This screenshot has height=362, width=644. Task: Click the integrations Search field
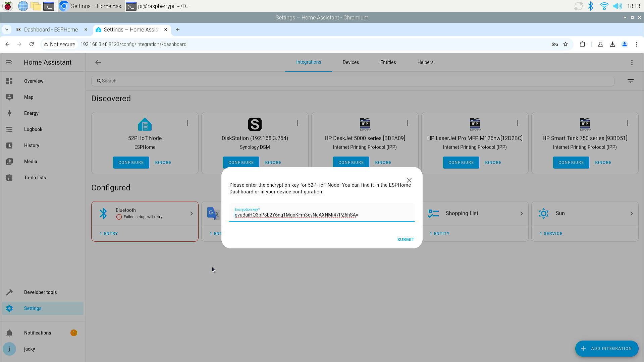[353, 81]
